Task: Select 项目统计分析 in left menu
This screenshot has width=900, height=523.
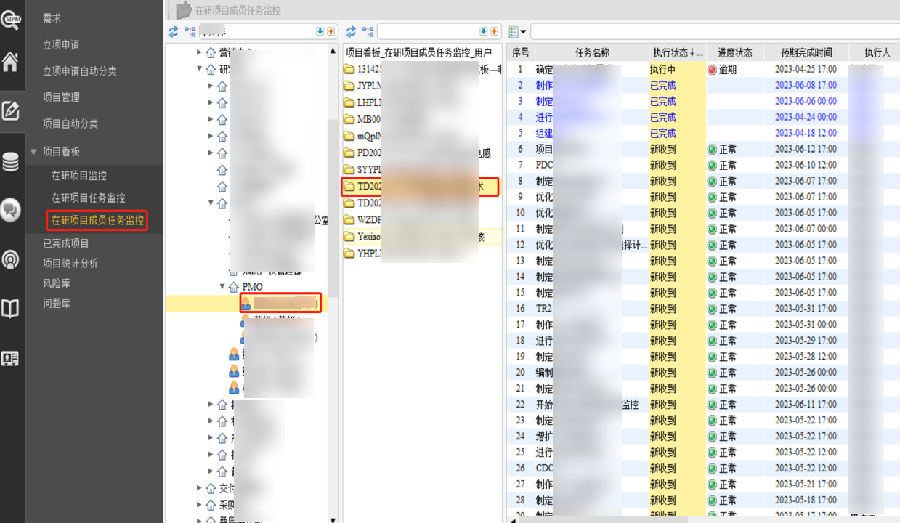Action: [x=70, y=264]
